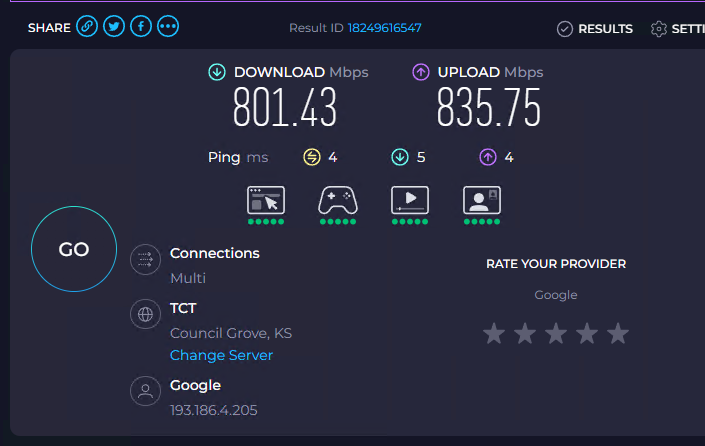This screenshot has height=446, width=705.
Task: Rate provider Google three stars
Action: coord(556,333)
